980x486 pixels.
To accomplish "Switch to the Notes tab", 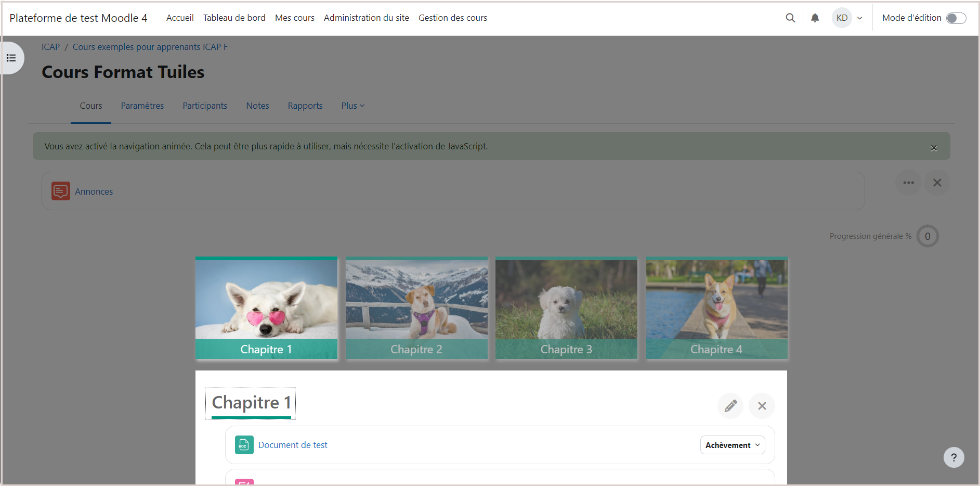I will [x=257, y=106].
